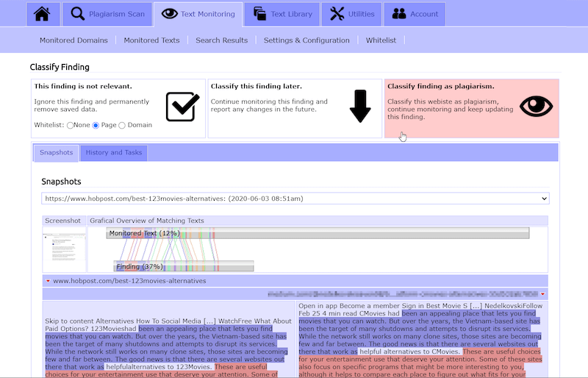
Task: Click the Monitored Text (12%) bar
Action: (318, 233)
